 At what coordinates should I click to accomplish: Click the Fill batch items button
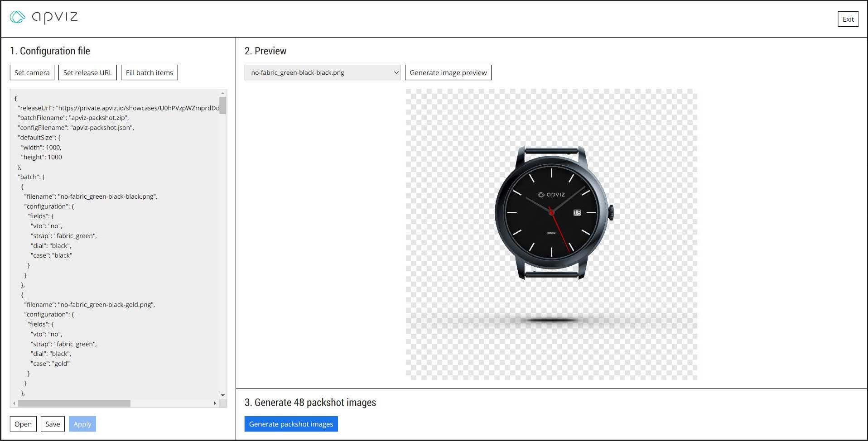[x=149, y=72]
